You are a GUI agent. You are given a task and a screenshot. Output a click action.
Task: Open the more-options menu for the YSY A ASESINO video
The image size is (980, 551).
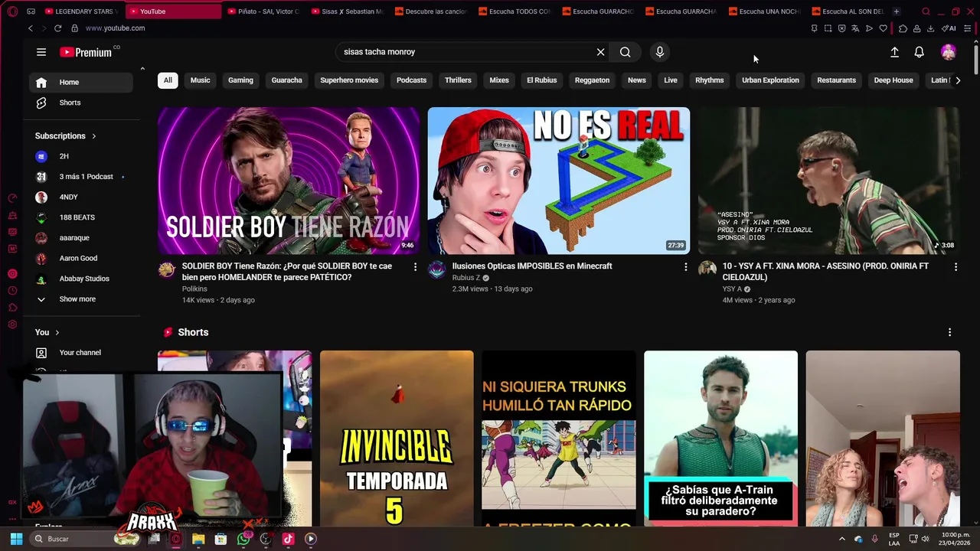pos(955,267)
